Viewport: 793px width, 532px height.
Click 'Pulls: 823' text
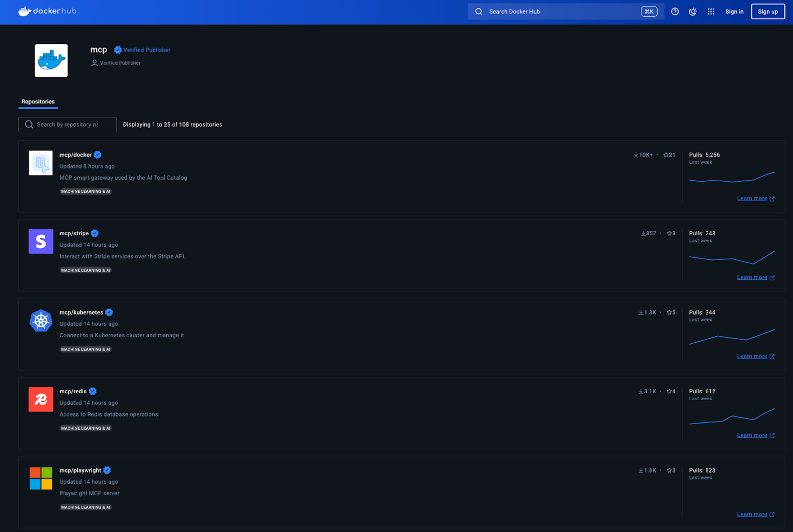pos(702,470)
